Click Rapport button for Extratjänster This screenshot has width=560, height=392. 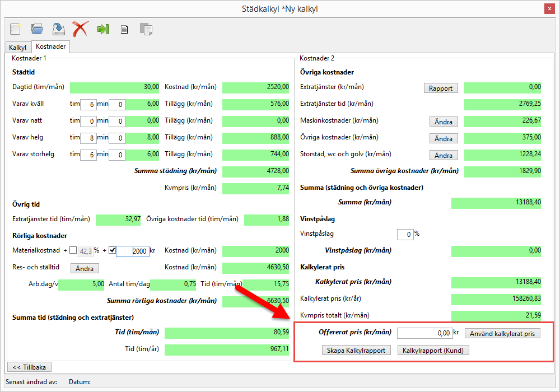pos(441,88)
